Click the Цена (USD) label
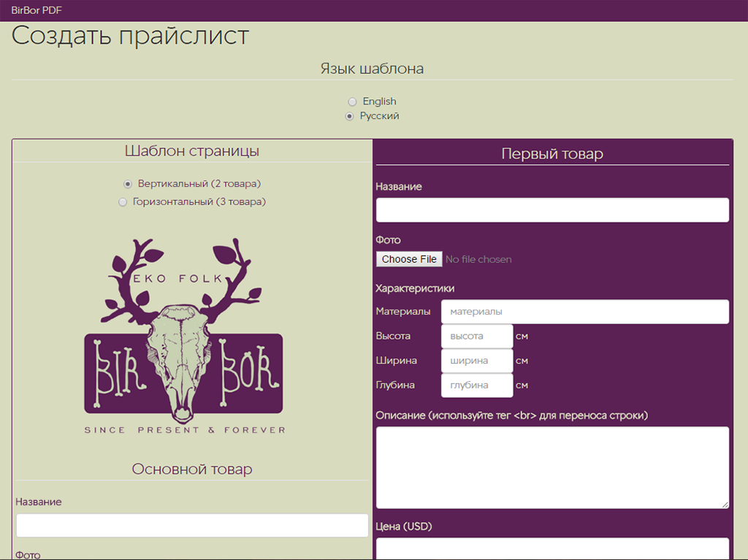The width and height of the screenshot is (748, 560). coord(403,526)
